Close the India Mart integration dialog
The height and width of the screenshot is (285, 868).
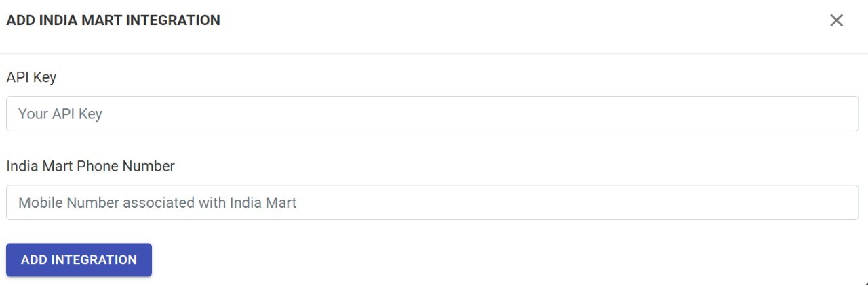point(836,20)
